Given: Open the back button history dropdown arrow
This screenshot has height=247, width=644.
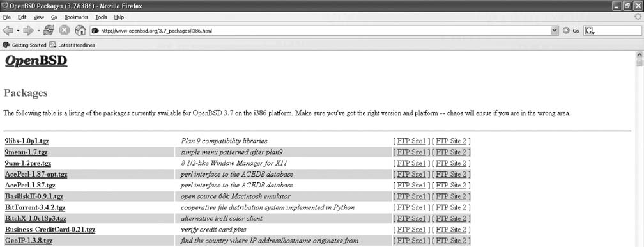Looking at the screenshot, I should 18,31.
